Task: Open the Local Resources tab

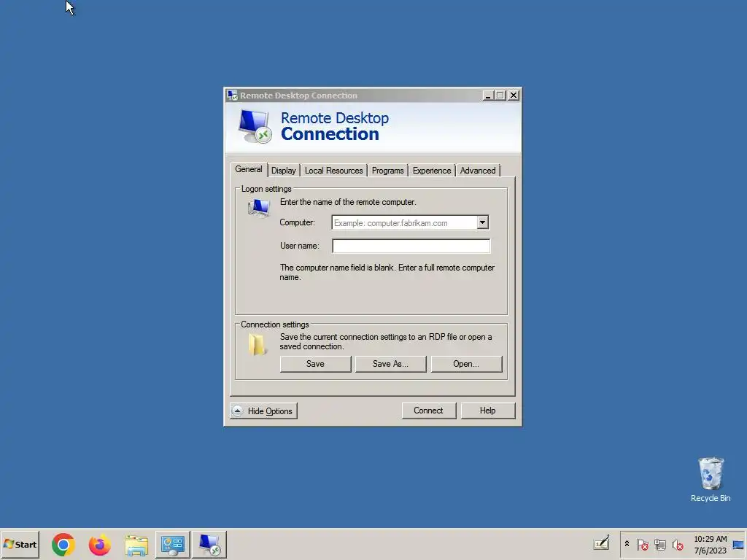Action: 333,171
